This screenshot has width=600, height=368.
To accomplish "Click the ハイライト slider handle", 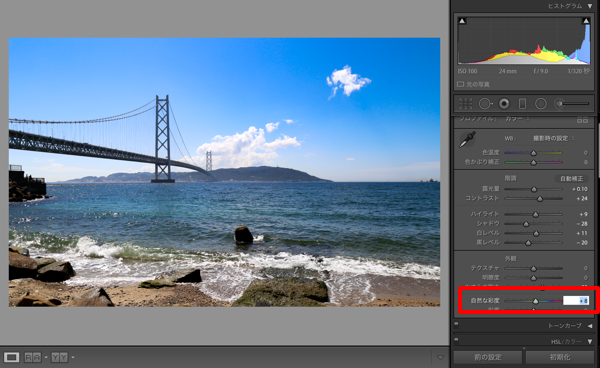I will (x=536, y=215).
